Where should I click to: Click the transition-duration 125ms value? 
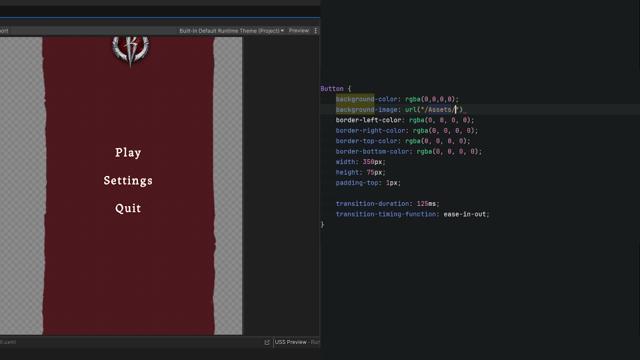pos(428,204)
